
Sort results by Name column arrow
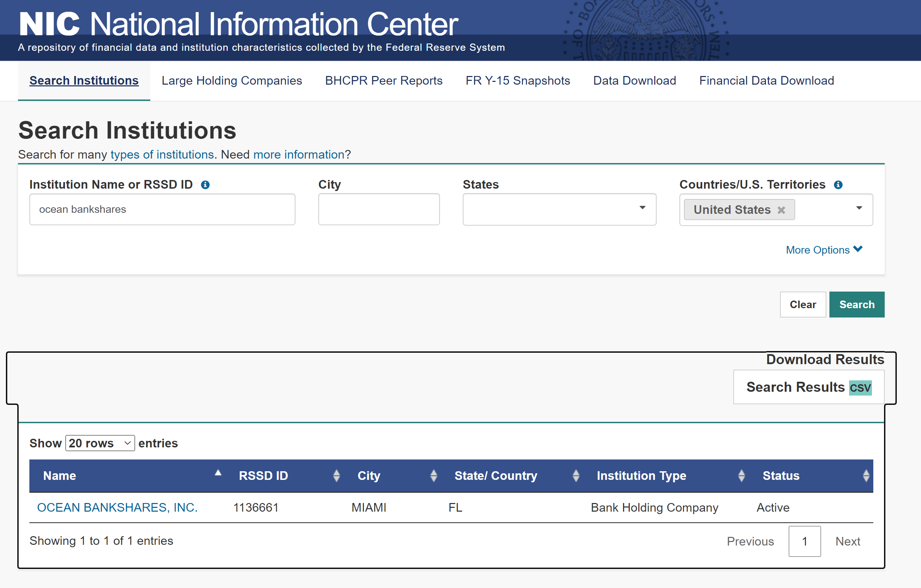point(218,473)
